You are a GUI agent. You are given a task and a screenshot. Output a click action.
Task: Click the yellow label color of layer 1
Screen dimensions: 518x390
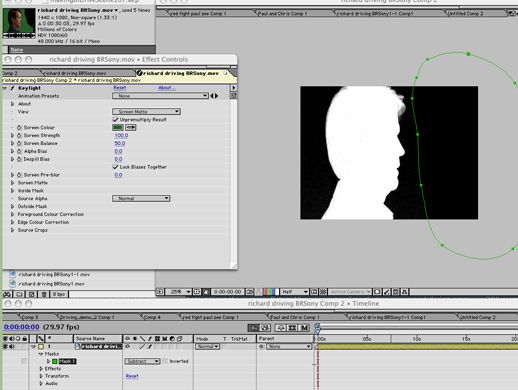[x=41, y=347]
